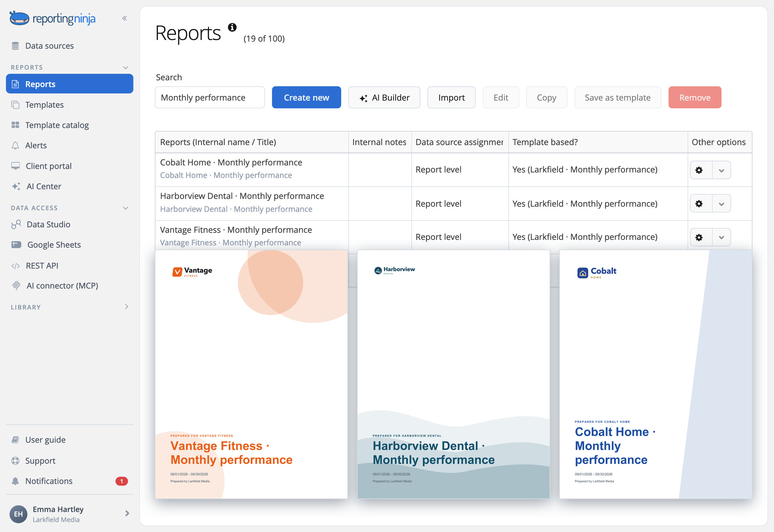774x532 pixels.
Task: Click the User guide book icon
Action: coord(15,440)
